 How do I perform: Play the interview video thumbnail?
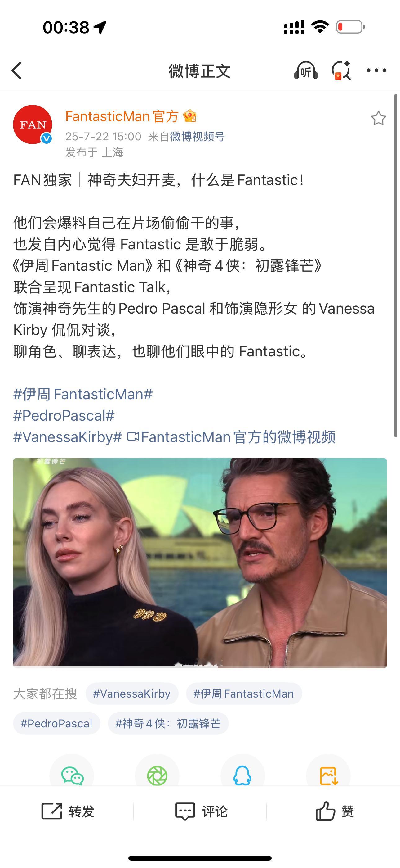200,563
